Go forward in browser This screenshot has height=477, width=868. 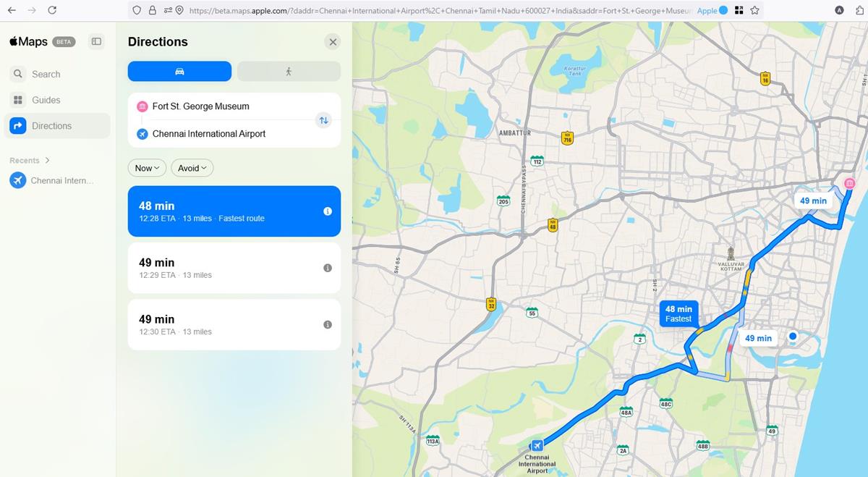coord(32,10)
